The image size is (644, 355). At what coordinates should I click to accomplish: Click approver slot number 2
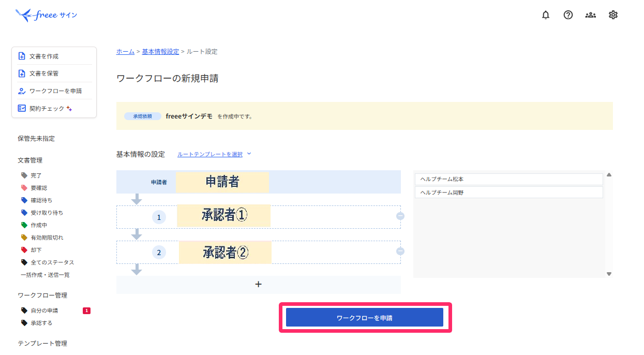click(x=159, y=253)
